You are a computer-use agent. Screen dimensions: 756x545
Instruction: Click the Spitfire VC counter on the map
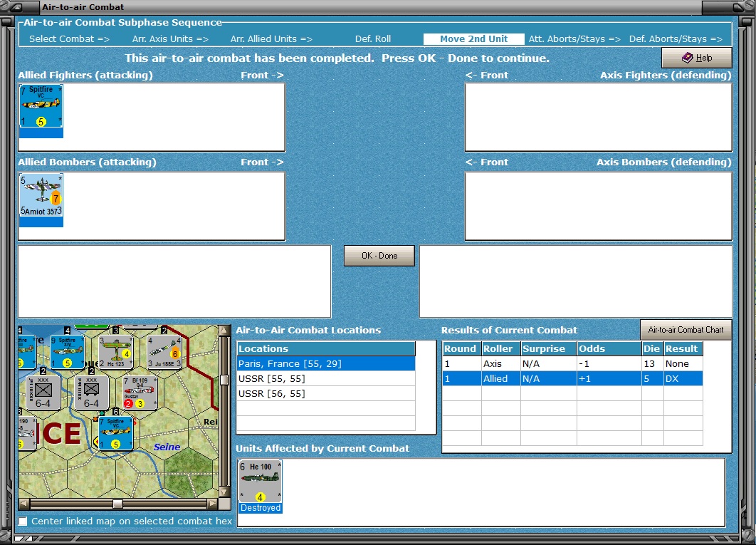[116, 433]
